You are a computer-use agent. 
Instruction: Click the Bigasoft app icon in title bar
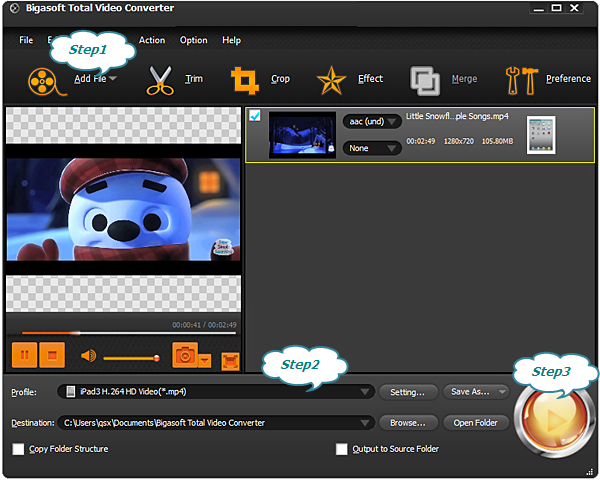pyautogui.click(x=15, y=8)
